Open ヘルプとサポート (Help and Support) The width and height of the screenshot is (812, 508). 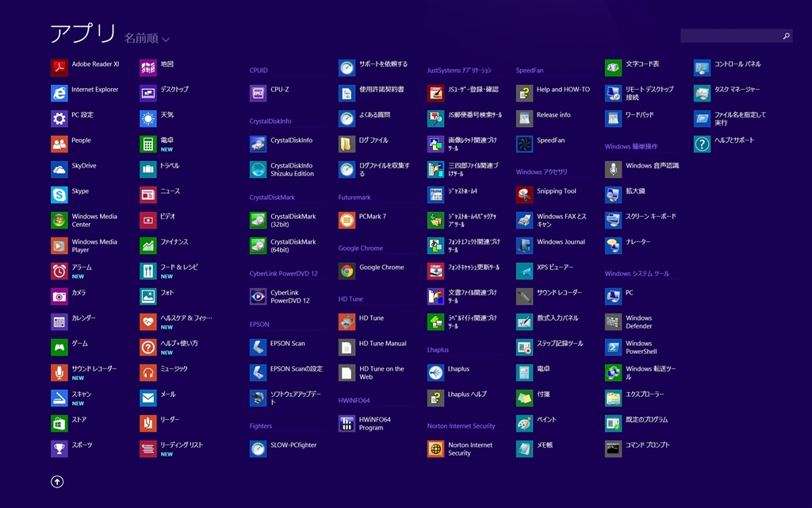coord(724,144)
